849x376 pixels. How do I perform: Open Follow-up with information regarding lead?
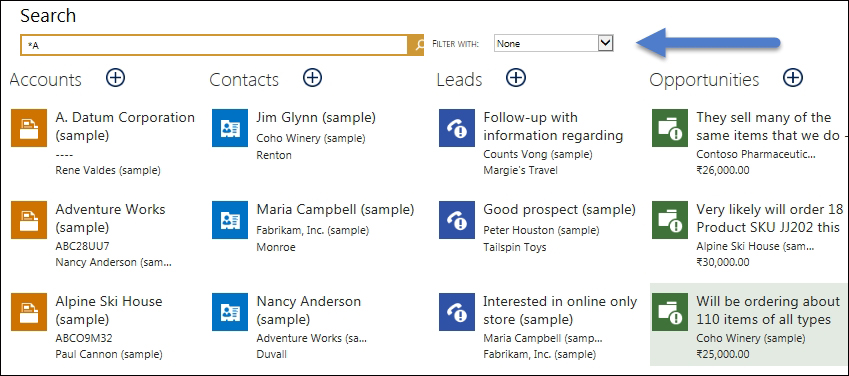[x=553, y=126]
